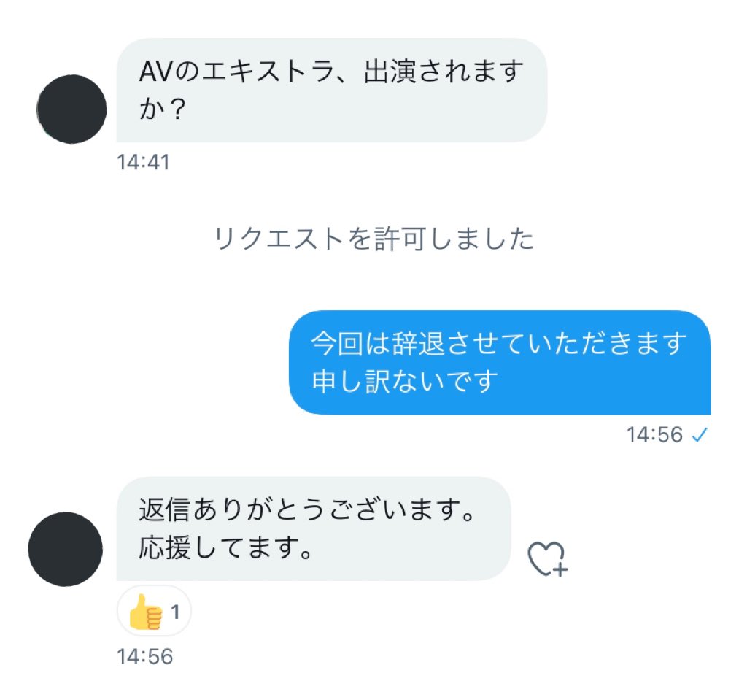Tap the 返信ありがとうございます。 line
The image size is (747, 700).
(306, 509)
